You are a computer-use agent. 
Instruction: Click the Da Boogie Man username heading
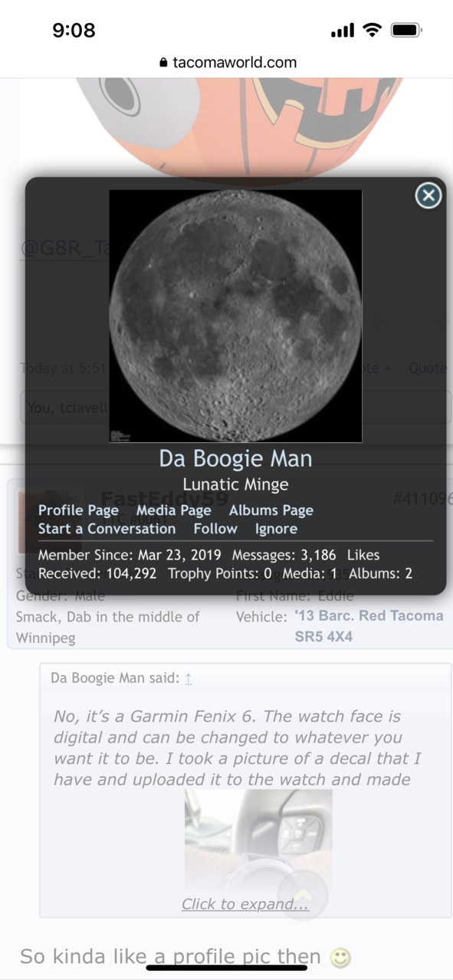[x=235, y=459]
